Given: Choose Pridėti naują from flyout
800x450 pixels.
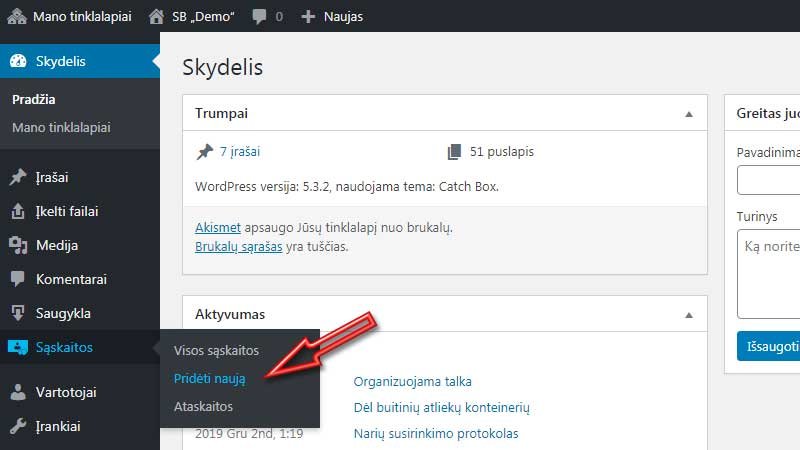Looking at the screenshot, I should (210, 379).
